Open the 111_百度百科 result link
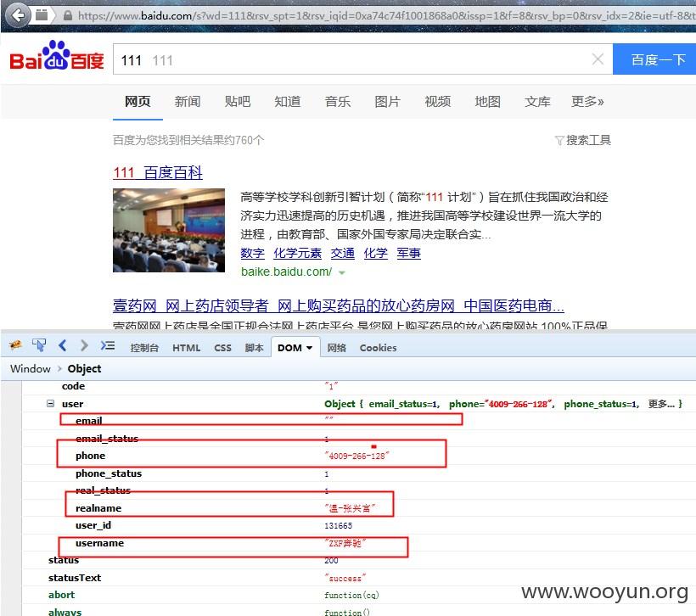Viewport: 696px width, 616px height. click(158, 172)
